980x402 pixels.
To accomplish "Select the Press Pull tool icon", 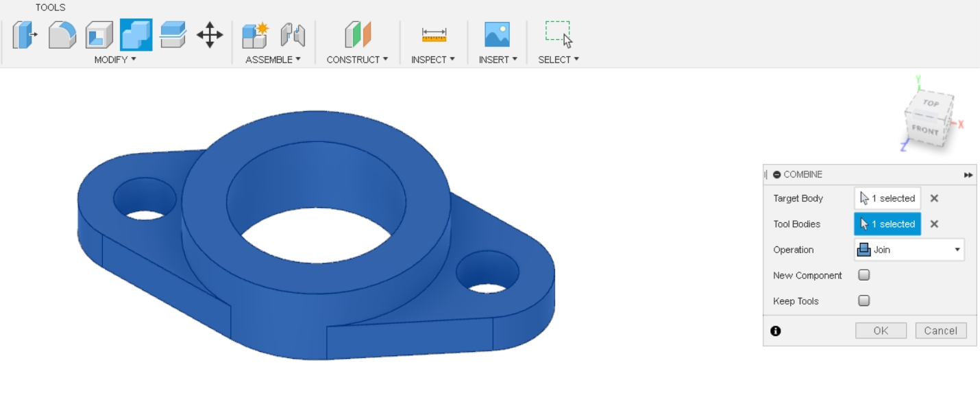I will click(25, 34).
